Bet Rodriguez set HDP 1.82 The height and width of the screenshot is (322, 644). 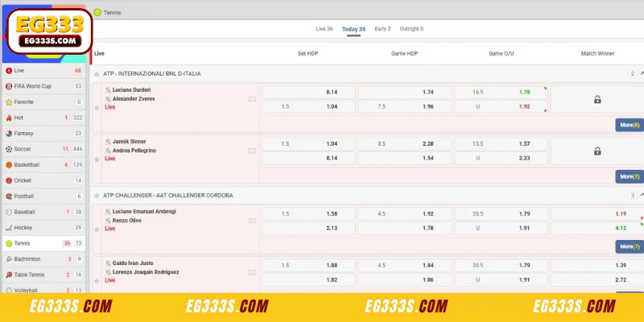point(308,279)
